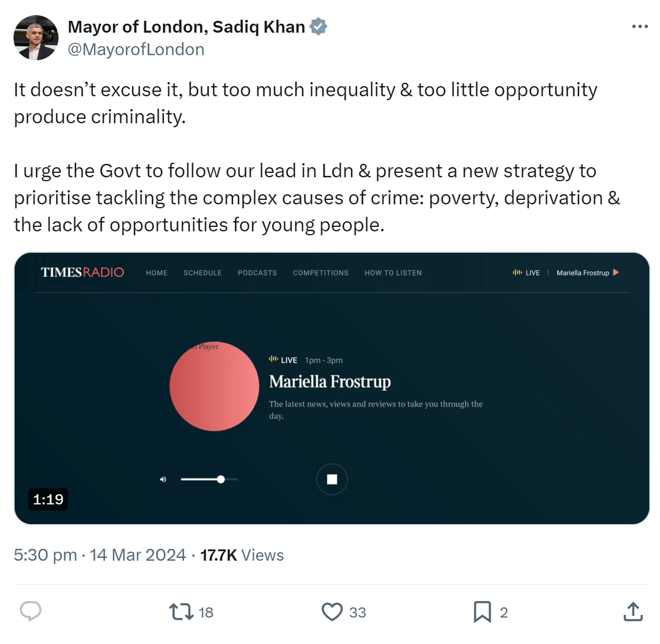The height and width of the screenshot is (644, 660).
Task: Open the @MayorofLondon handle link
Action: (x=136, y=50)
